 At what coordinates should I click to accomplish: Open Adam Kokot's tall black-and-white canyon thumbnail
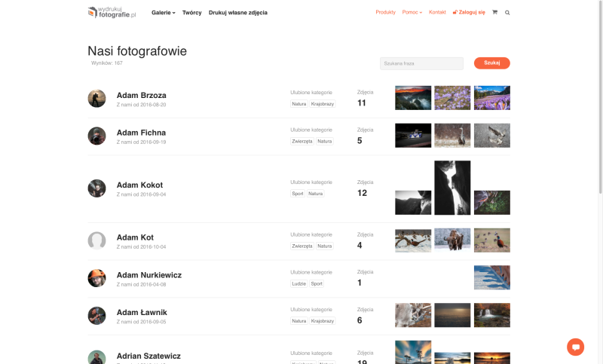[452, 188]
